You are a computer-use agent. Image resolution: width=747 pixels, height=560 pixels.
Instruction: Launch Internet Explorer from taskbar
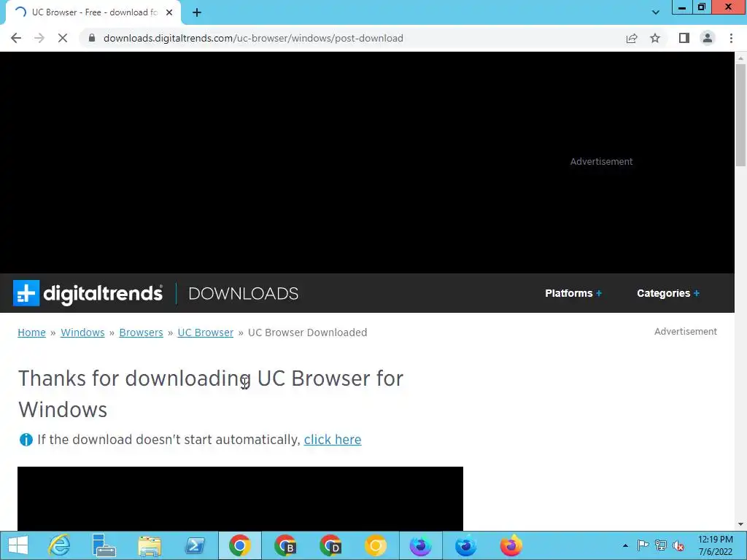coord(59,545)
